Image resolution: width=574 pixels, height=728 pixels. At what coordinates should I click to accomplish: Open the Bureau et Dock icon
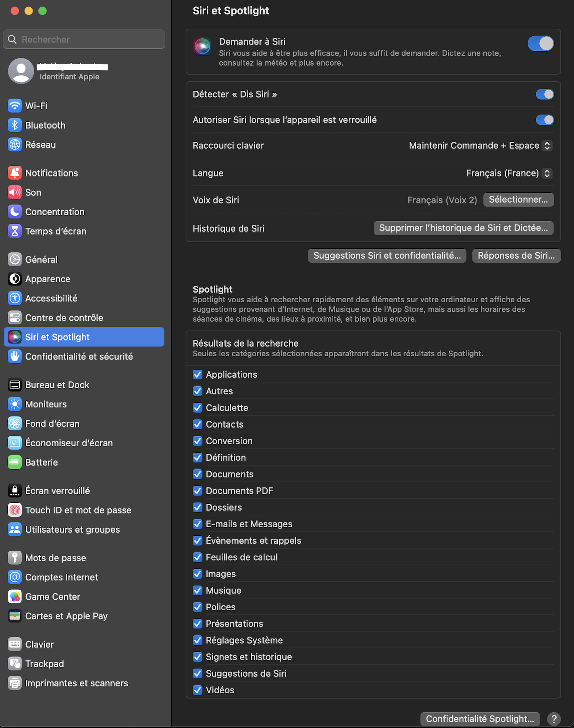click(x=15, y=385)
